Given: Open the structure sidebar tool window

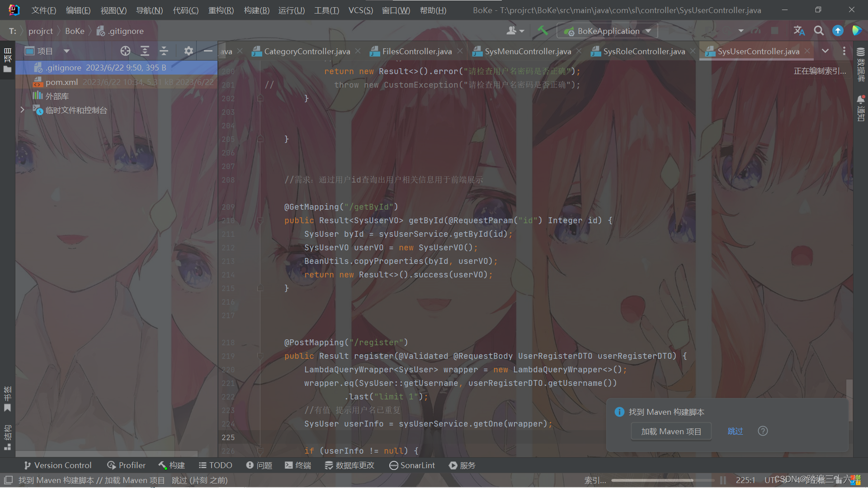Looking at the screenshot, I should tap(7, 437).
